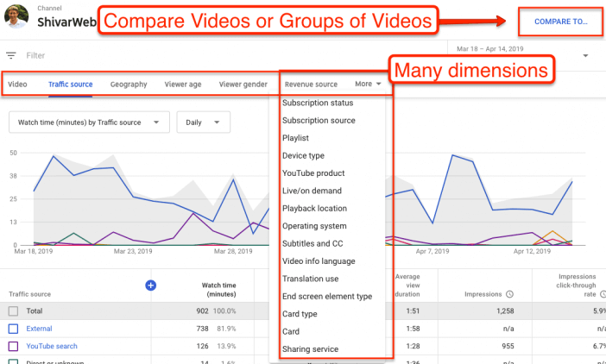Select Card type menu entry
The width and height of the screenshot is (606, 364).
pos(300,314)
